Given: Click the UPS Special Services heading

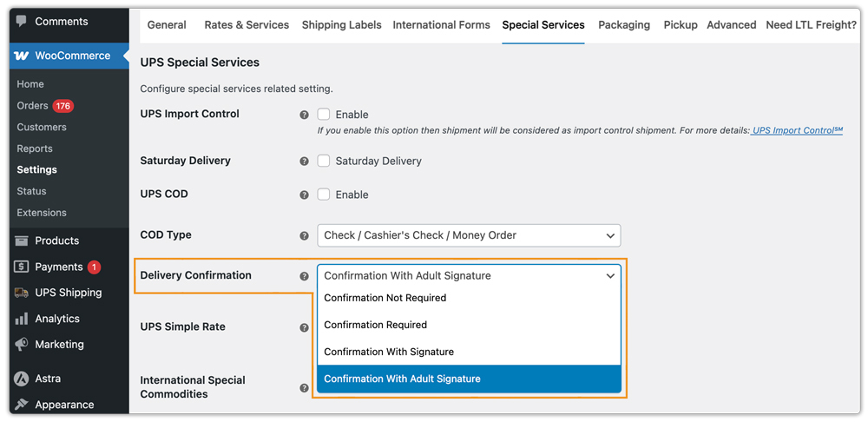Looking at the screenshot, I should 200,63.
